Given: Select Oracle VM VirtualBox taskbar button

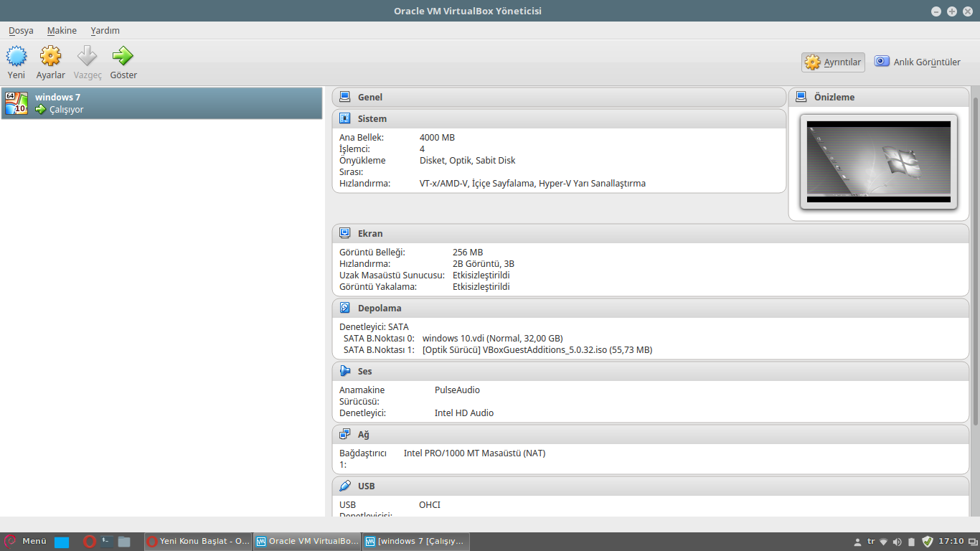Looking at the screenshot, I should (307, 542).
